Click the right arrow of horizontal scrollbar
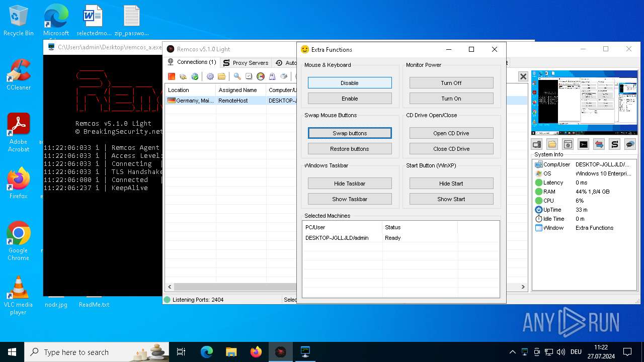This screenshot has width=644, height=362. pos(523,287)
